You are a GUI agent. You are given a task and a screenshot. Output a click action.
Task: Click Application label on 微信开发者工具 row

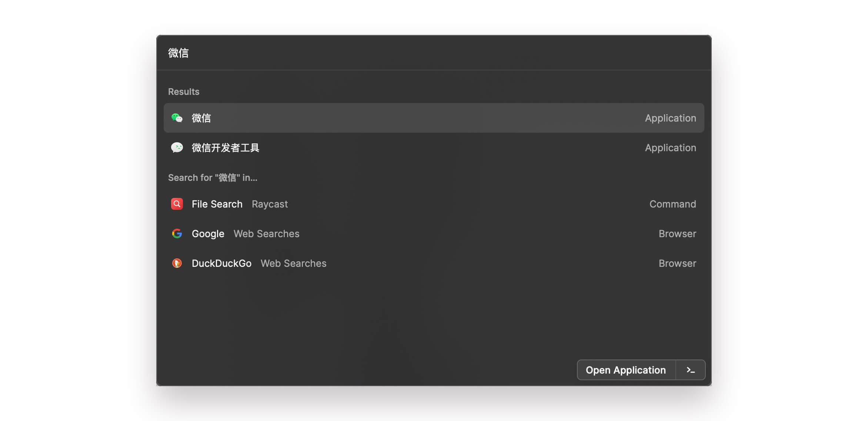[x=670, y=147]
